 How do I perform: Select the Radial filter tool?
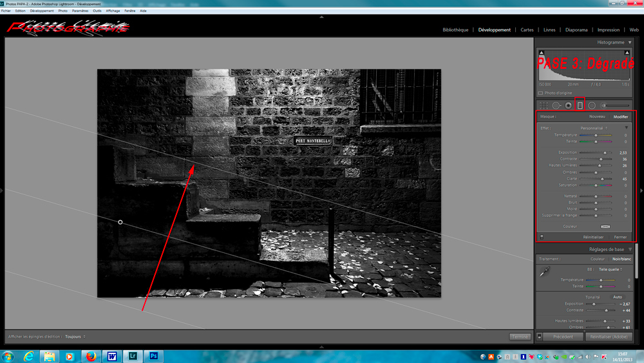[x=592, y=106]
